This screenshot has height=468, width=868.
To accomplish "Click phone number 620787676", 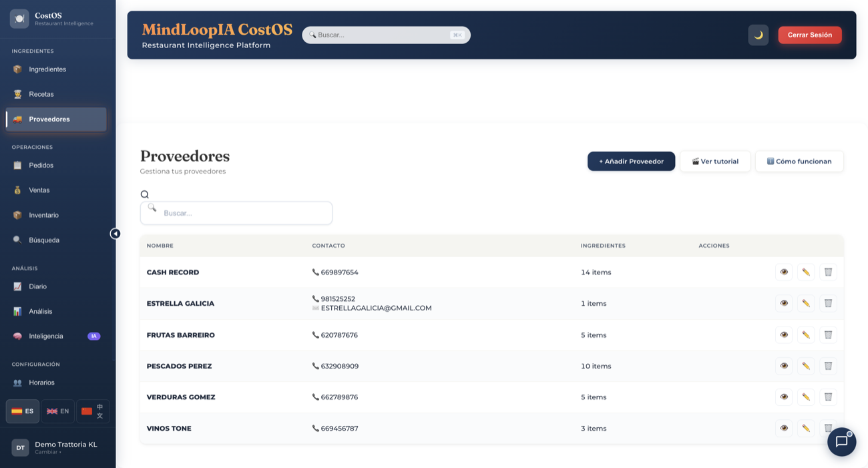I will 339,335.
